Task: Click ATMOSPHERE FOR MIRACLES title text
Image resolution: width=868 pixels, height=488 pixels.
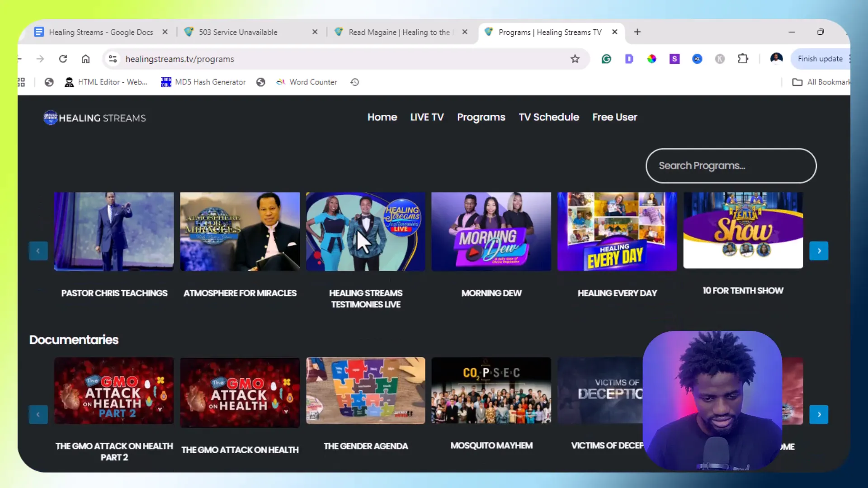Action: pyautogui.click(x=240, y=293)
